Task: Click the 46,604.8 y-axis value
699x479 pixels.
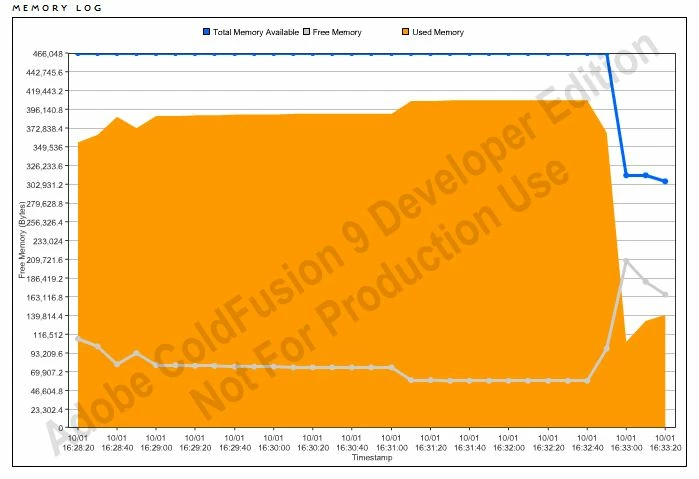Action: click(46, 391)
